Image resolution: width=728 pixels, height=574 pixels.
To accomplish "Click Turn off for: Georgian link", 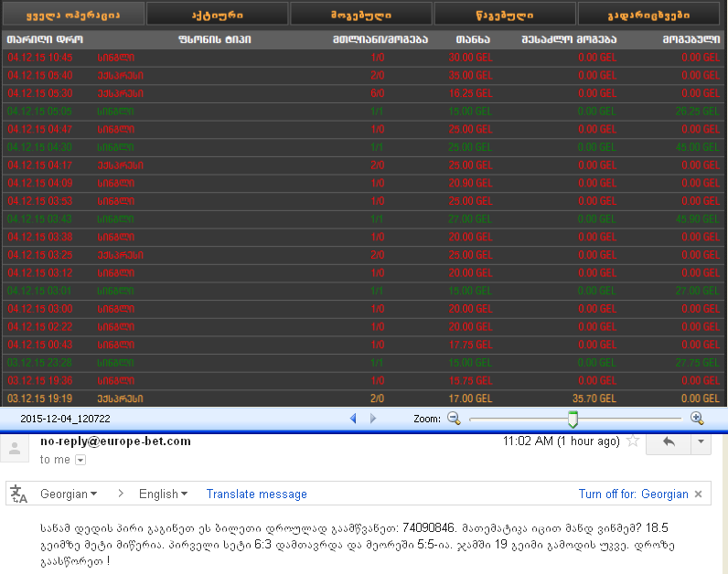I will pos(633,494).
